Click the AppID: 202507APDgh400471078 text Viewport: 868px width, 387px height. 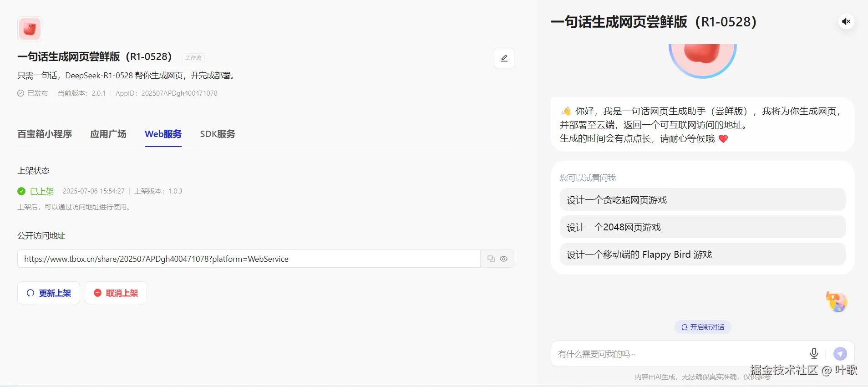pos(167,93)
